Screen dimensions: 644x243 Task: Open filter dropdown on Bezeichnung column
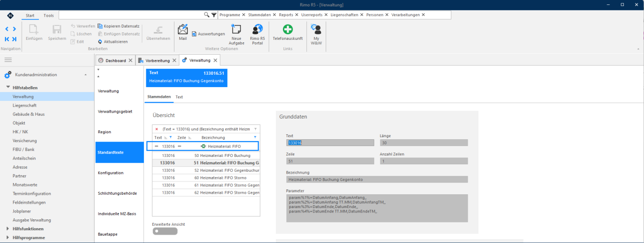tap(255, 137)
